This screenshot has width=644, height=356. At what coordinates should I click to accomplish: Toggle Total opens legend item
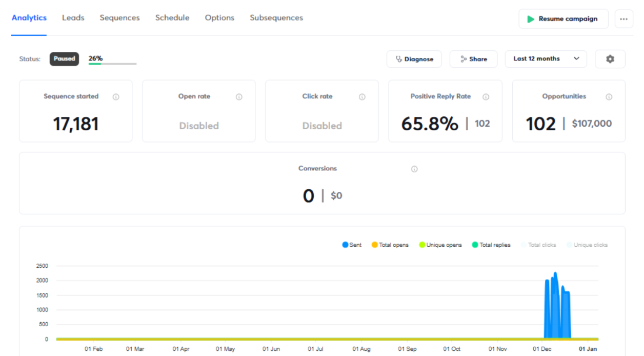[390, 245]
